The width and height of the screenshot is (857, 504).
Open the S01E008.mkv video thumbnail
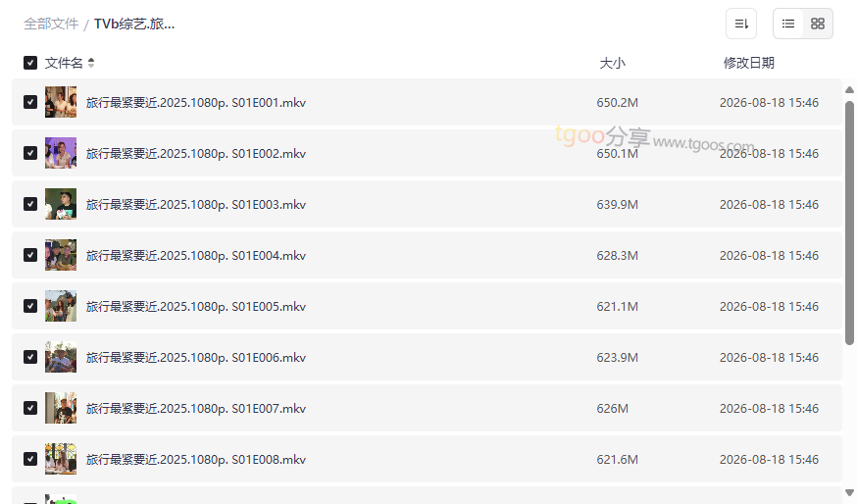pyautogui.click(x=61, y=459)
